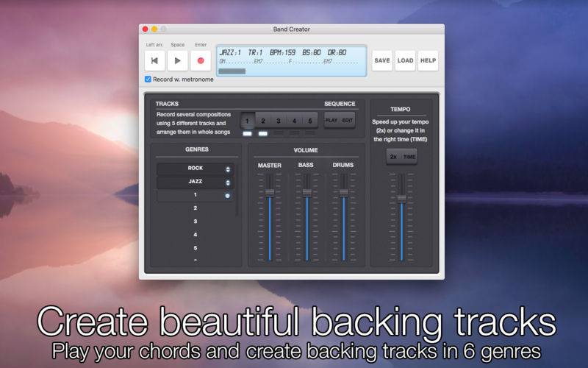The image size is (588, 368).
Task: Select track 5 button
Action: pos(309,121)
